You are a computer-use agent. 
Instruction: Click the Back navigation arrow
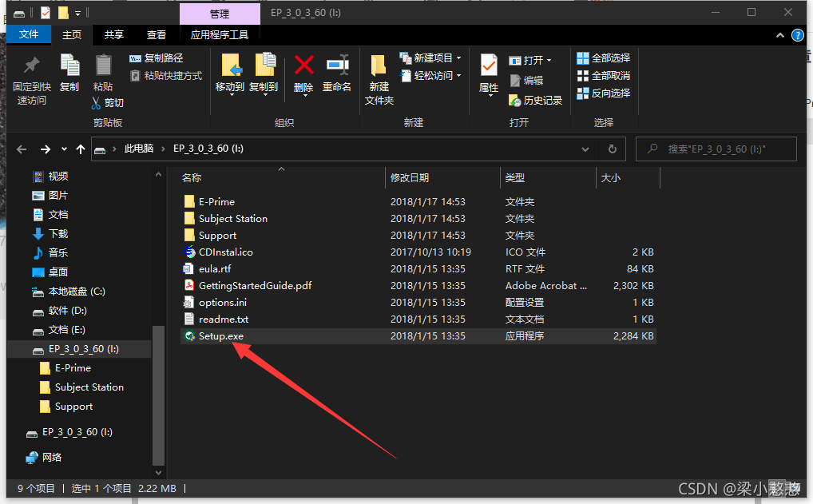pyautogui.click(x=22, y=149)
